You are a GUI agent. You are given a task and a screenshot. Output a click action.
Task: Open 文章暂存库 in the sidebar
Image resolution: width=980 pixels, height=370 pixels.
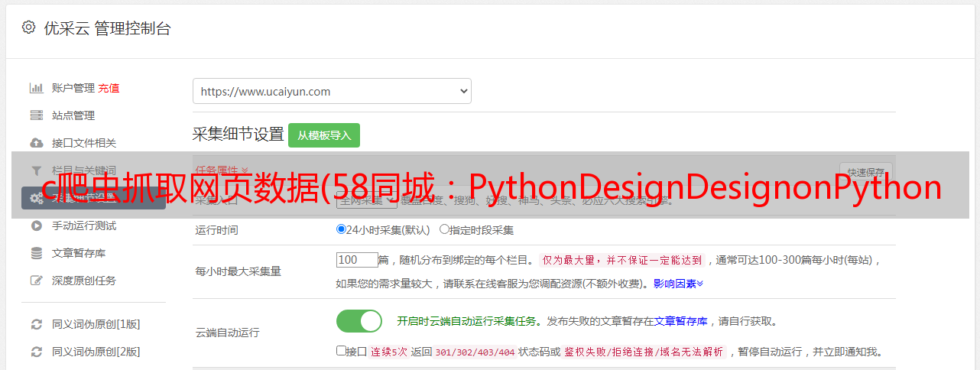tap(79, 253)
